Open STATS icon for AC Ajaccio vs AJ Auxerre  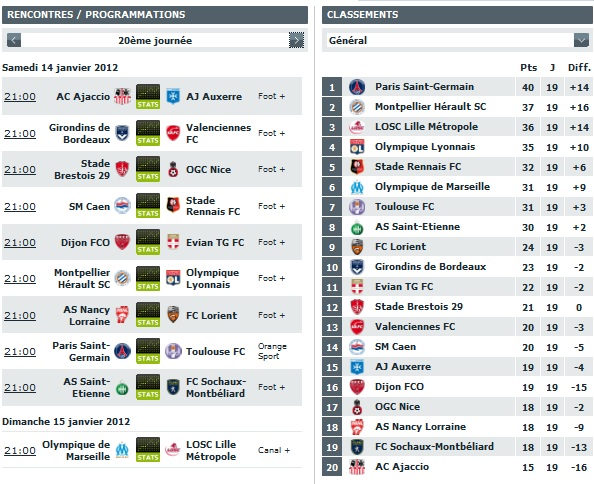[x=148, y=97]
